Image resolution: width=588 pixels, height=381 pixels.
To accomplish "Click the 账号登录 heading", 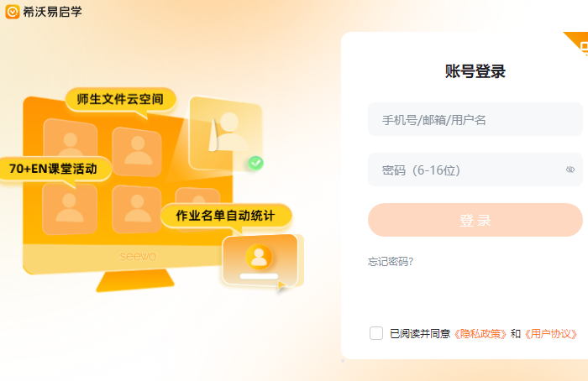I will (x=475, y=71).
